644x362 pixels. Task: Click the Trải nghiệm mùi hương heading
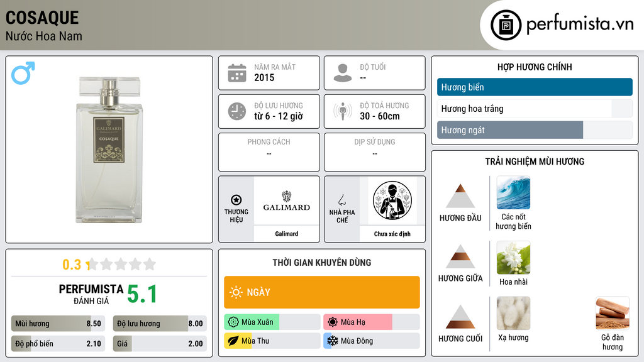point(535,162)
